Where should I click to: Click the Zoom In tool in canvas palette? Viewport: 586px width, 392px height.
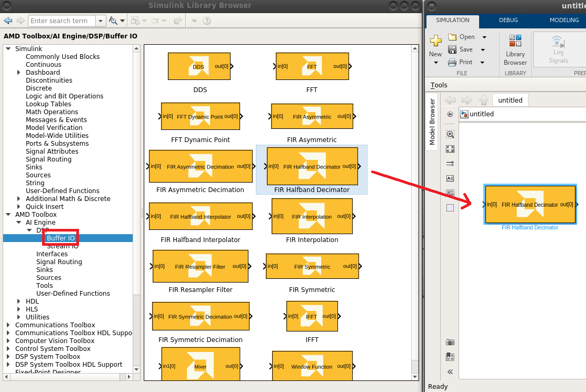coord(450,134)
